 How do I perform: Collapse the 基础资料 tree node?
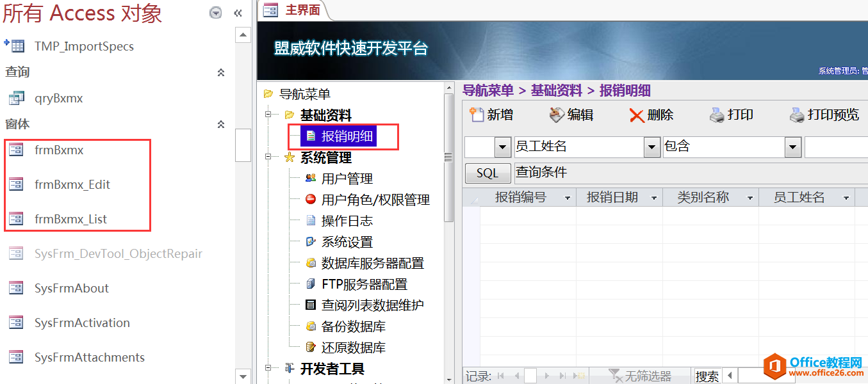point(268,115)
